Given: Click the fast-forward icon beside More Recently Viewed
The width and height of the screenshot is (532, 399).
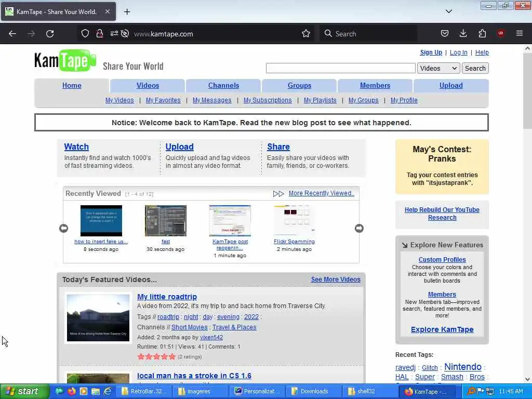Looking at the screenshot, I should [x=278, y=194].
